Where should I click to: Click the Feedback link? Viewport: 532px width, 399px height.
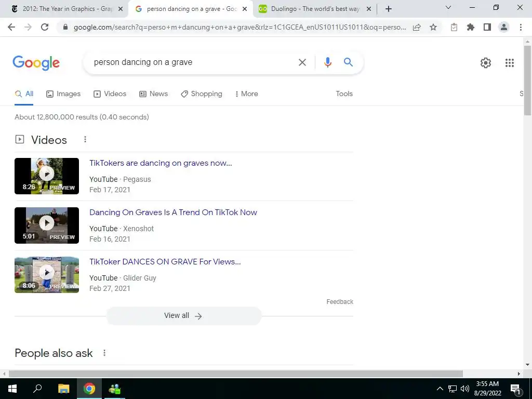coord(340,302)
